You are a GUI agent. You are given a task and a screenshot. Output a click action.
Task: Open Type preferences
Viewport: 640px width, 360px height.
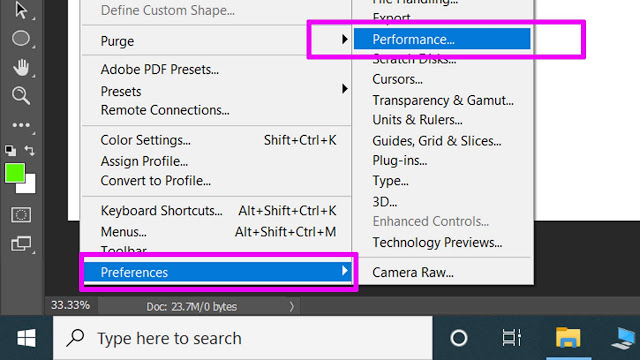click(x=390, y=181)
